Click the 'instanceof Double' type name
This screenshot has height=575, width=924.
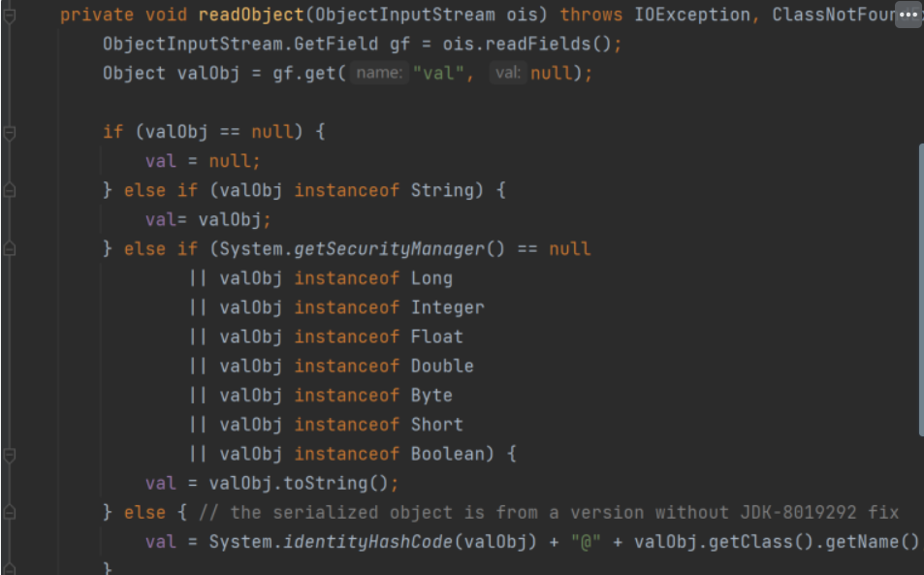[x=442, y=366]
